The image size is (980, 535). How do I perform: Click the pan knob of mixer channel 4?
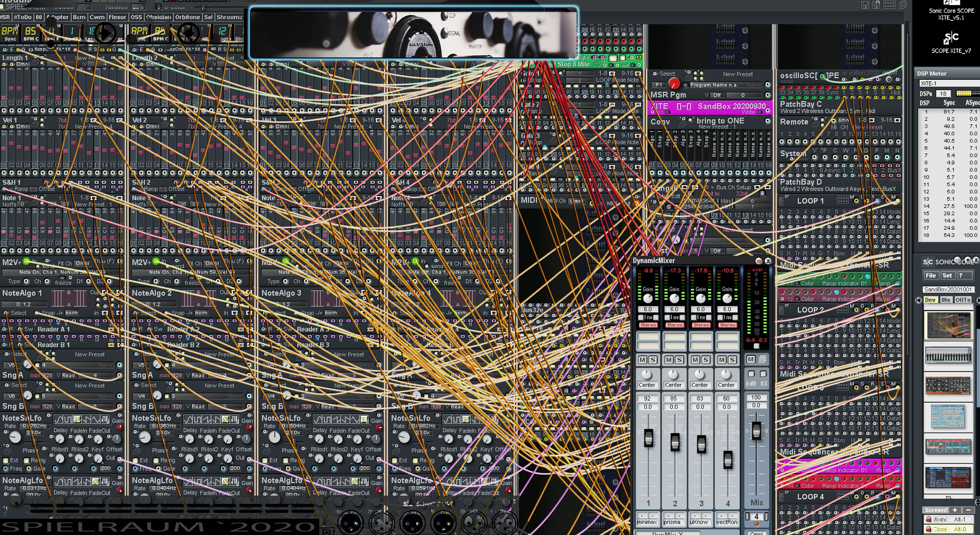[x=726, y=374]
